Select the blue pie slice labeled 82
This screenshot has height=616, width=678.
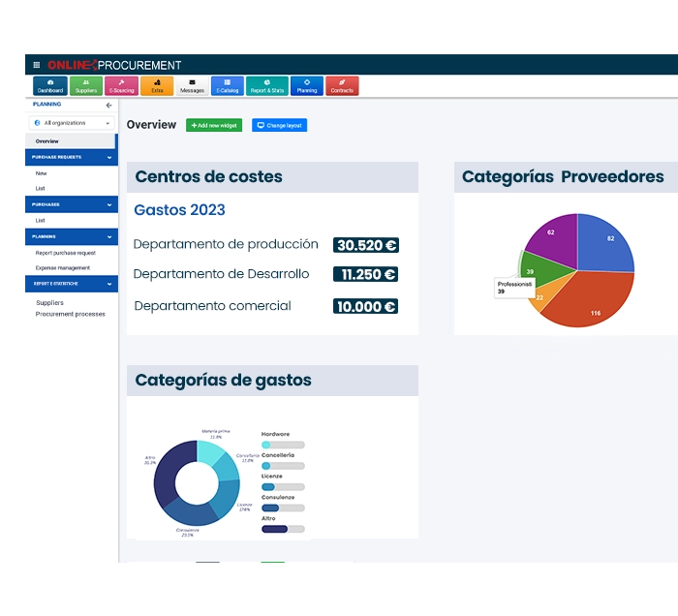[605, 244]
